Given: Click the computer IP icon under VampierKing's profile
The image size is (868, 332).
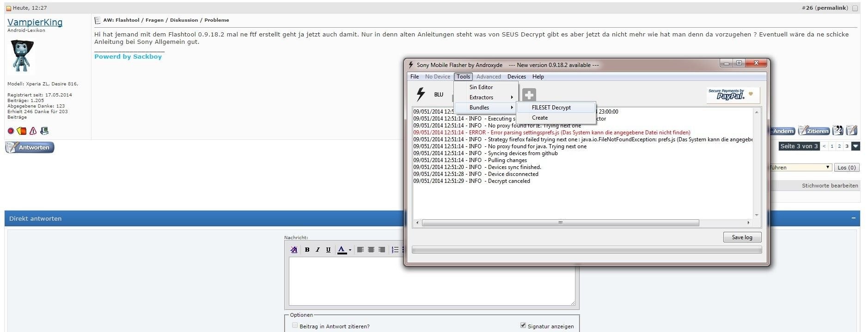Looking at the screenshot, I should click(x=44, y=131).
